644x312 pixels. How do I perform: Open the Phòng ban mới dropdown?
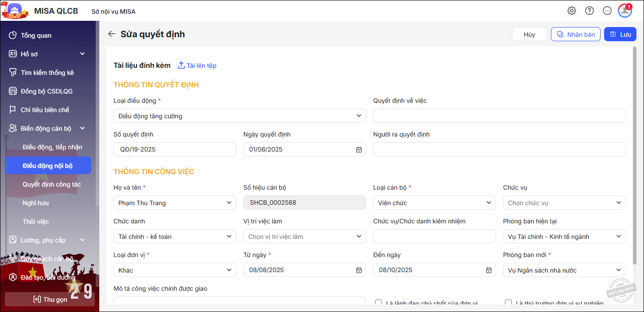[x=564, y=270]
